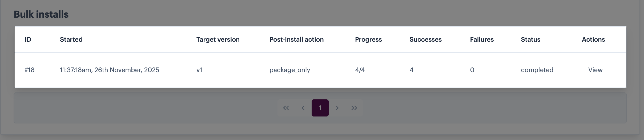Click the Successes column header
The width and height of the screenshot is (644, 140).
(425, 40)
